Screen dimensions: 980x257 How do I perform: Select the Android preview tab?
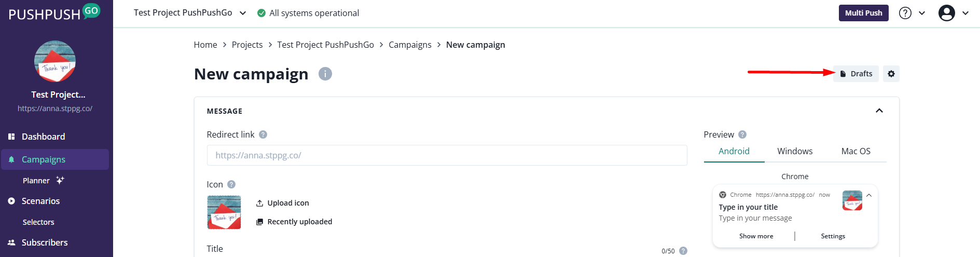click(x=734, y=151)
